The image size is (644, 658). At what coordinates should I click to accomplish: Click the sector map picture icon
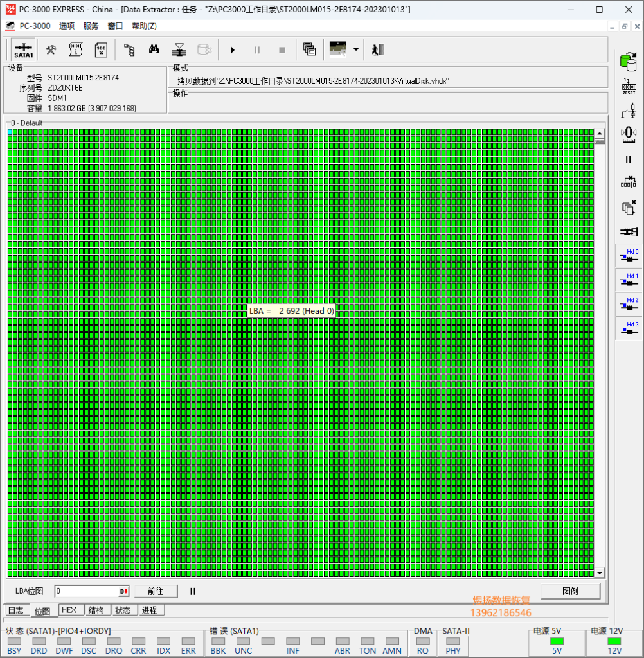tap(338, 49)
